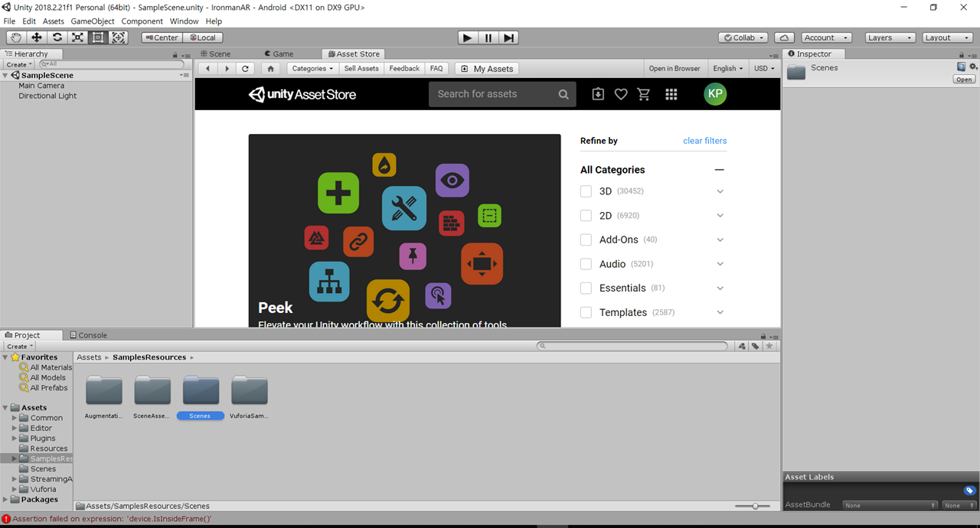980x528 pixels.
Task: Select the Scale tool
Action: (77, 37)
